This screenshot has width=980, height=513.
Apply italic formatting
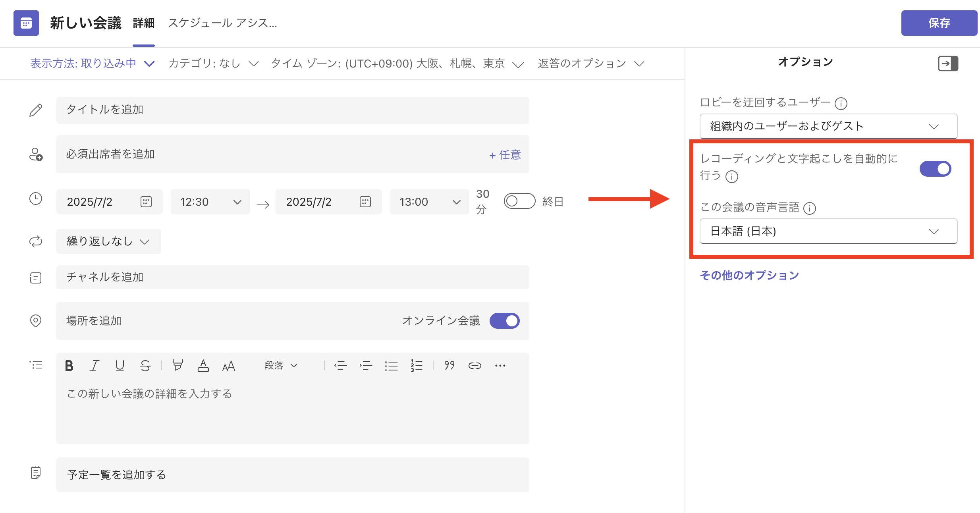coord(94,365)
